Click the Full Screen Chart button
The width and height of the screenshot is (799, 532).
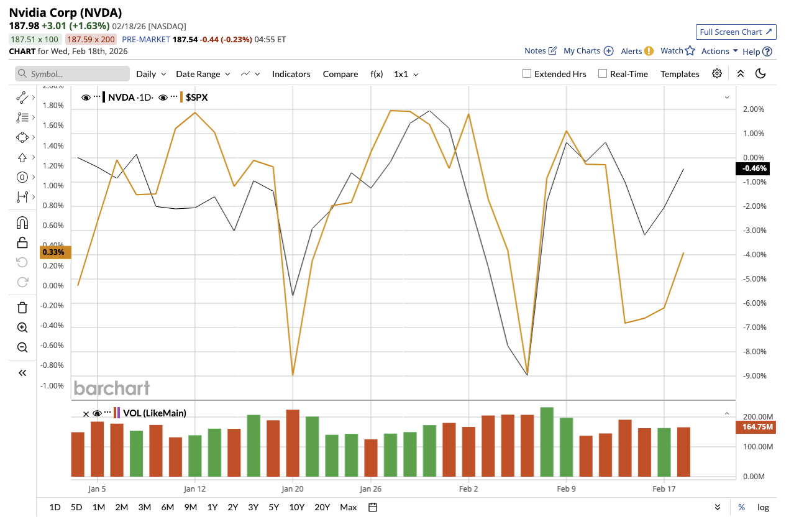[736, 32]
